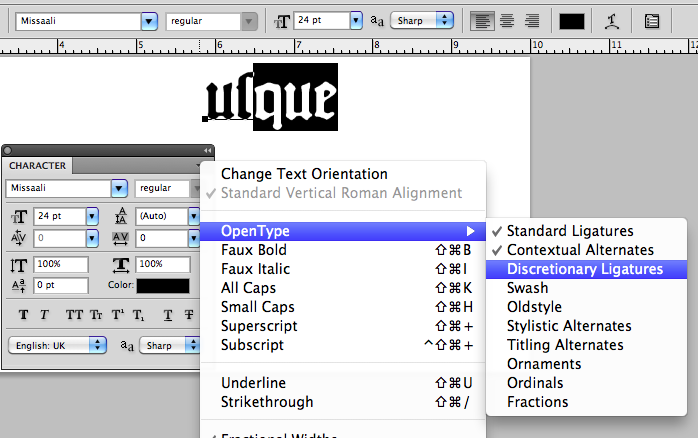
Task: Toggle the Character and Paragraph panels icon
Action: pos(652,20)
